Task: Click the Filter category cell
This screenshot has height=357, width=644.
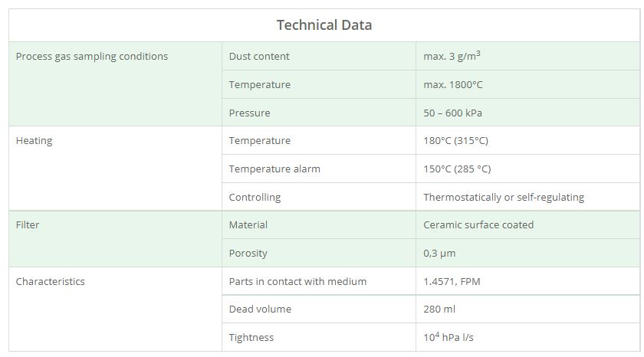Action: pos(27,225)
